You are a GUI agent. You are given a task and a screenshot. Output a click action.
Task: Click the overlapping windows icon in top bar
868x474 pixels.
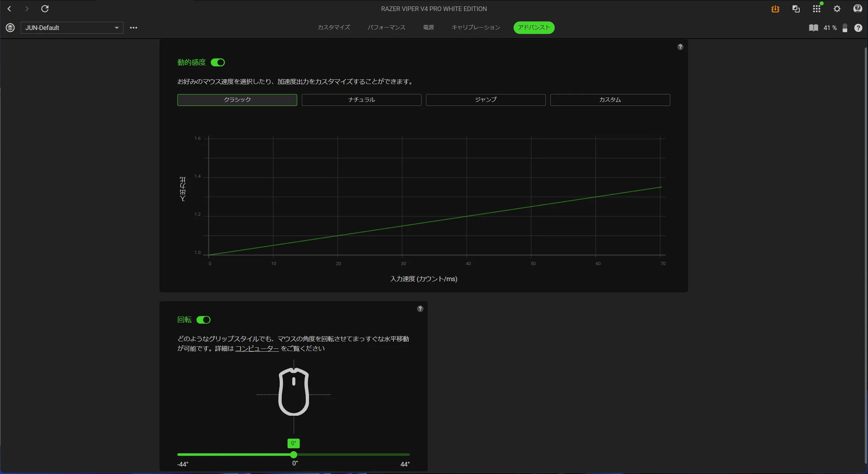pos(796,9)
